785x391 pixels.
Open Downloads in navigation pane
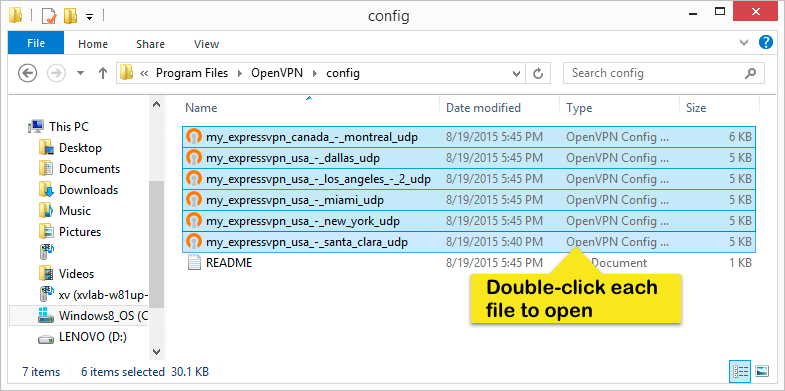[x=88, y=190]
